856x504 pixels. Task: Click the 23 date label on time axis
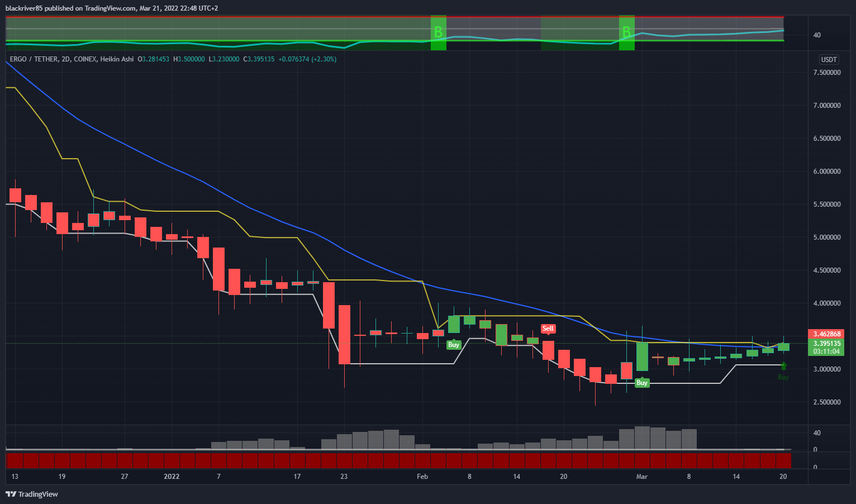[344, 477]
